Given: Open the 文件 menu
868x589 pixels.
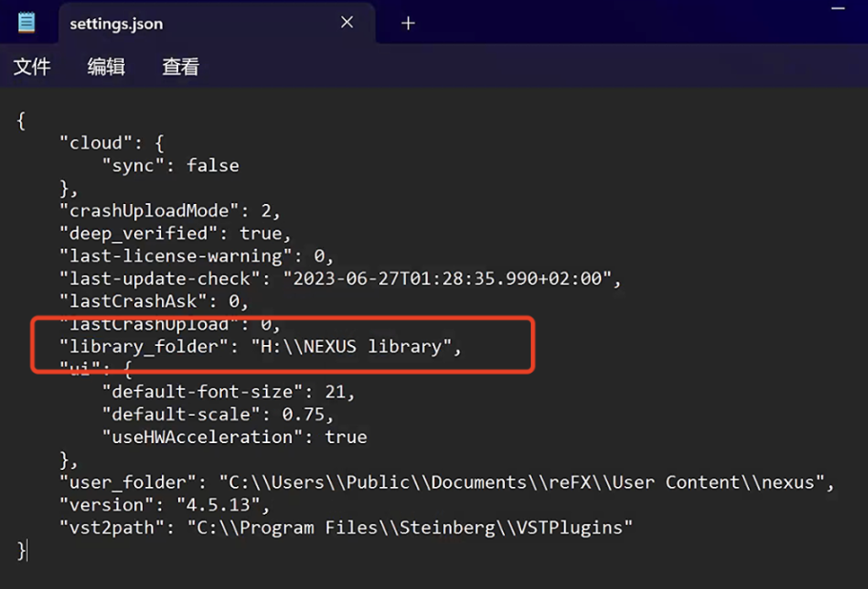Looking at the screenshot, I should (x=32, y=67).
